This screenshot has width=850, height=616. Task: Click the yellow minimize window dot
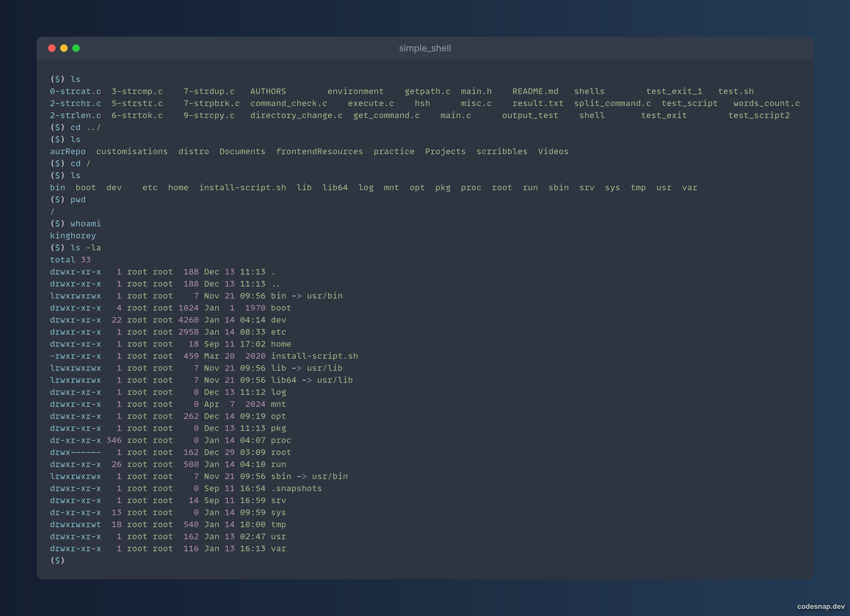coord(64,48)
